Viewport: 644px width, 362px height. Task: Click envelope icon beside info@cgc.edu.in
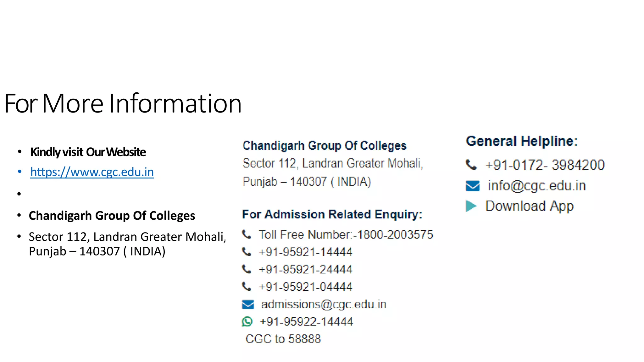click(x=473, y=186)
